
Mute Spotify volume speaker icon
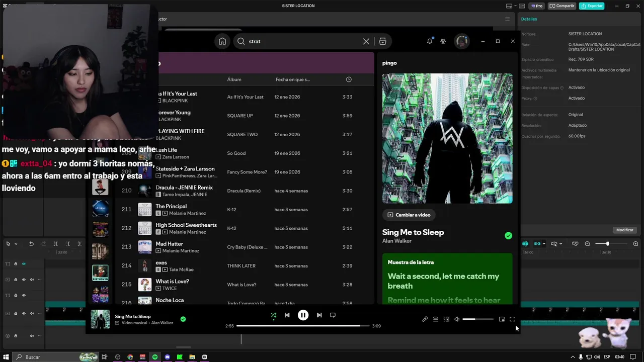457,319
